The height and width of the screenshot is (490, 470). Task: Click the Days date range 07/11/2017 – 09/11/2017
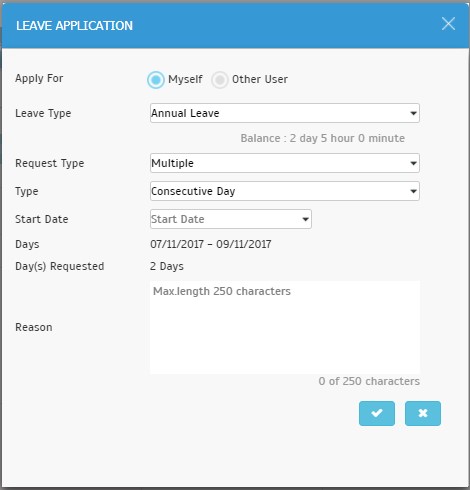click(211, 244)
